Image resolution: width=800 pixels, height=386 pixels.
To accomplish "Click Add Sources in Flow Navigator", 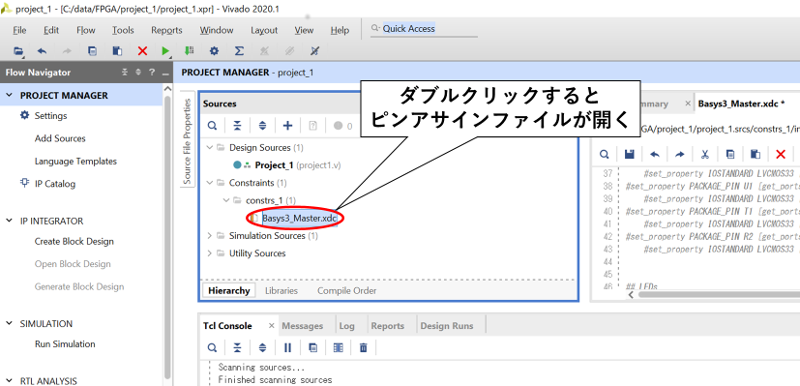I will (60, 138).
